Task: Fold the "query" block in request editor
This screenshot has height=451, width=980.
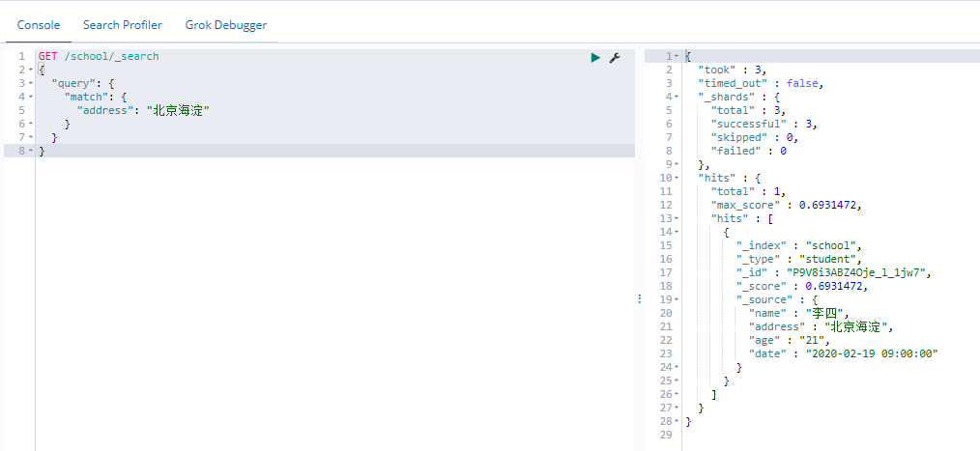Action: (x=31, y=84)
